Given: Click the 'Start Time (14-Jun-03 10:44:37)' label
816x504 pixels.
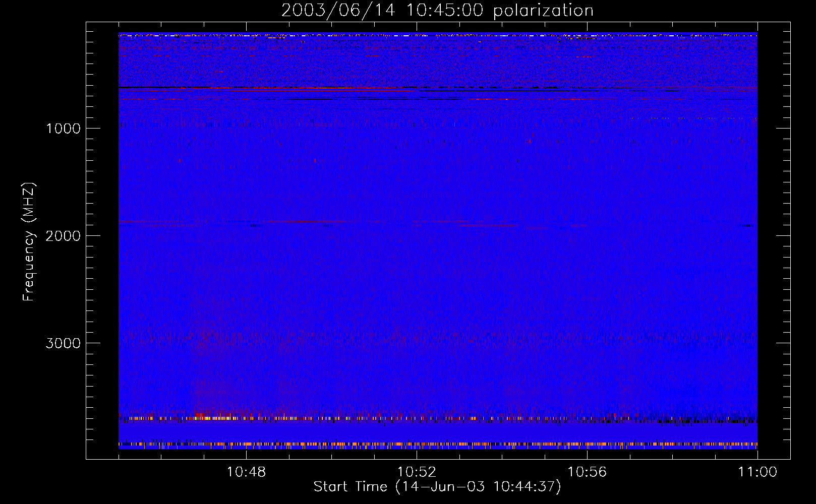Looking at the screenshot, I should point(437,487).
